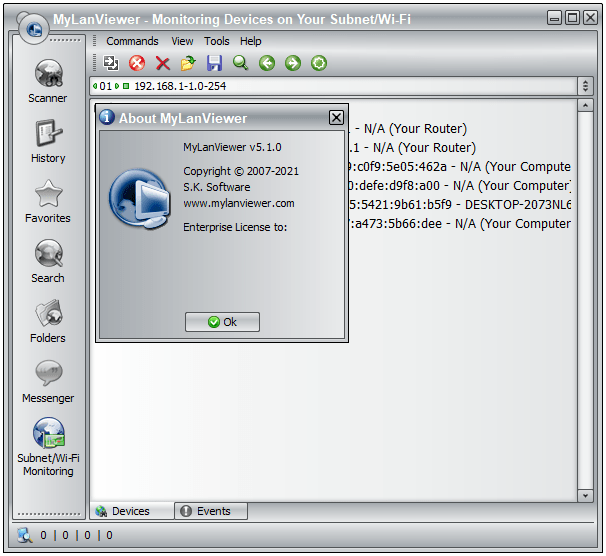Click the green refresh circle toolbar icon
Image resolution: width=606 pixels, height=556 pixels.
coord(319,63)
